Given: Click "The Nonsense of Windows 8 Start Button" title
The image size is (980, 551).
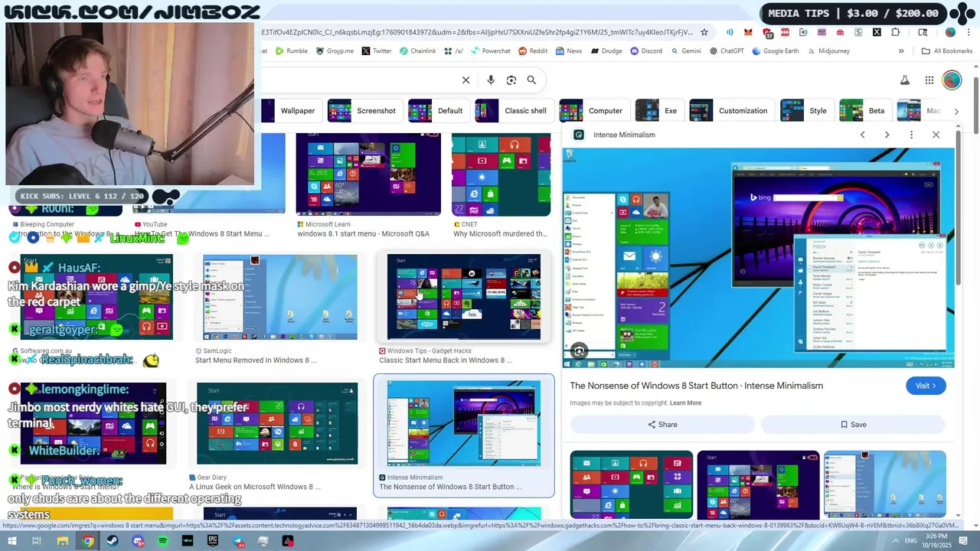Looking at the screenshot, I should coord(696,386).
